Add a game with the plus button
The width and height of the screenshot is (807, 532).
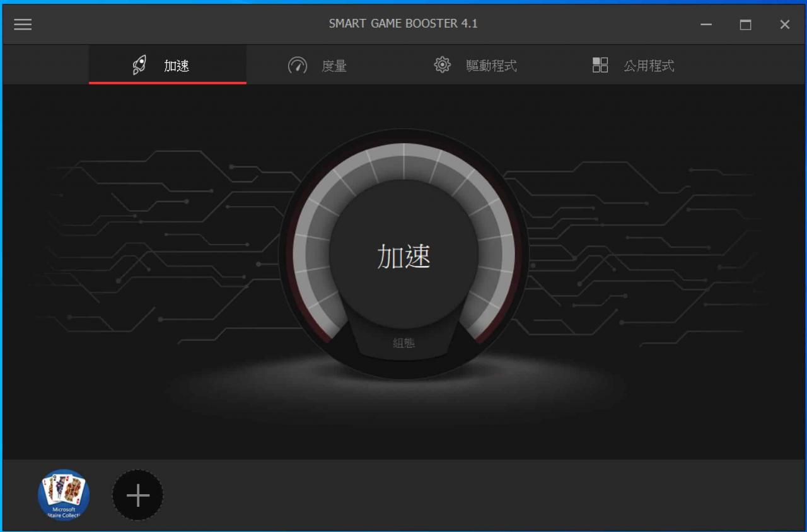click(137, 495)
